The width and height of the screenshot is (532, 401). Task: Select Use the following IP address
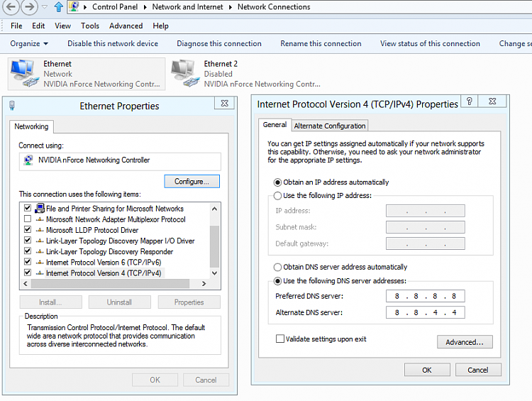[277, 196]
